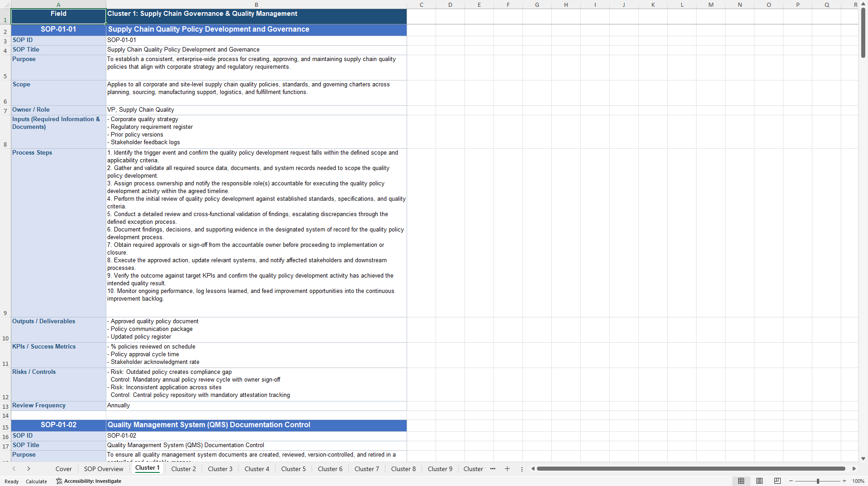Select 'Supply Chain Quality Policy Development and Governance' heading
Image resolution: width=868 pixels, height=486 pixels.
256,30
